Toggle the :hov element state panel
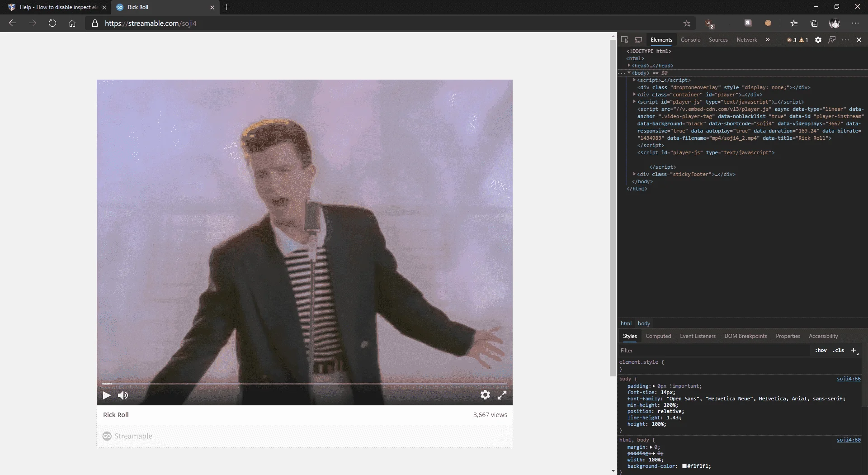This screenshot has height=475, width=868. click(821, 350)
